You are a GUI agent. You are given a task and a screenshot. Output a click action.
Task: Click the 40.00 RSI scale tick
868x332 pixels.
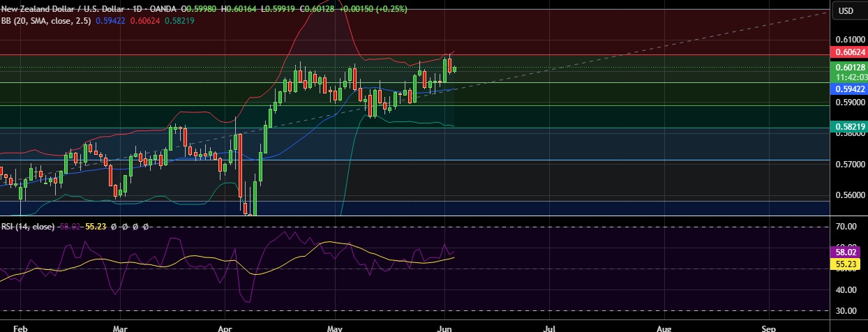[847, 289]
